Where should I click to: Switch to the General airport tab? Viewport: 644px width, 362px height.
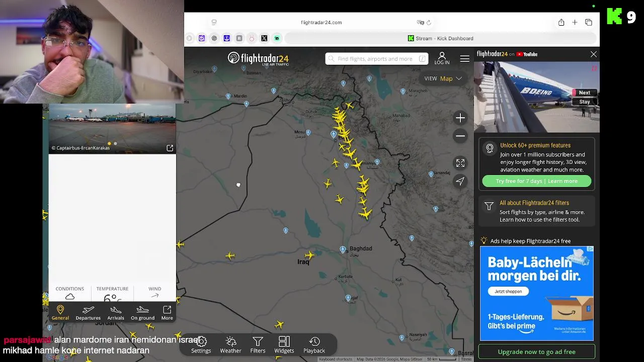60,312
